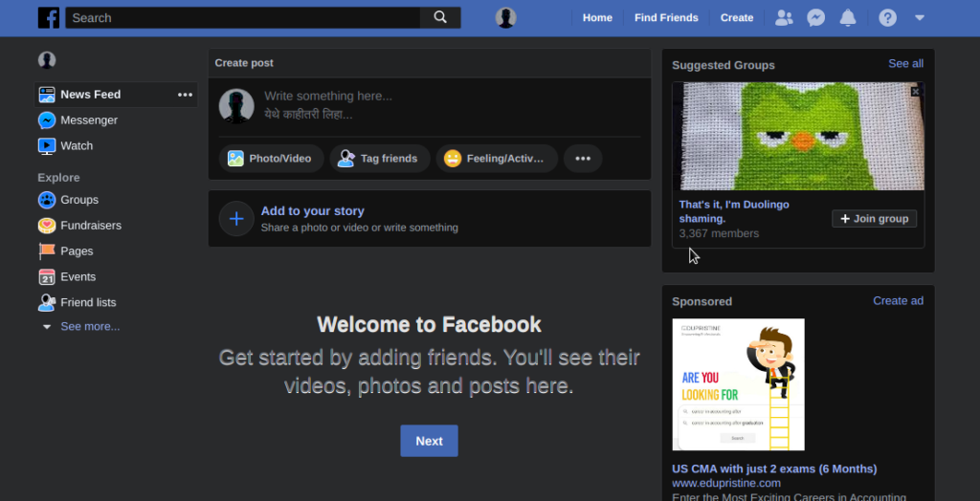Open Fundraisers label in sidebar
This screenshot has width=980, height=501.
point(91,226)
